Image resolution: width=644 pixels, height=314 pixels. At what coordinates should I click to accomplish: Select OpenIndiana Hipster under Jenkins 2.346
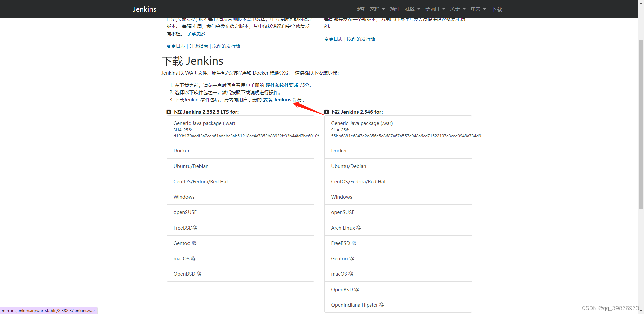click(398, 305)
